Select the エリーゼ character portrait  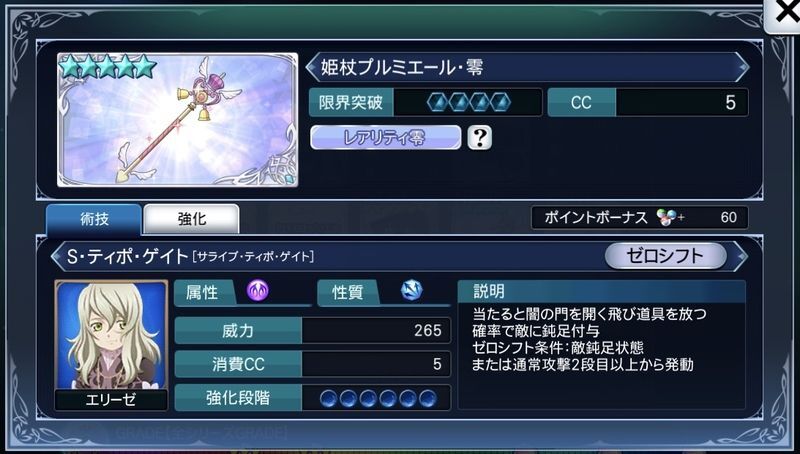tap(111, 336)
